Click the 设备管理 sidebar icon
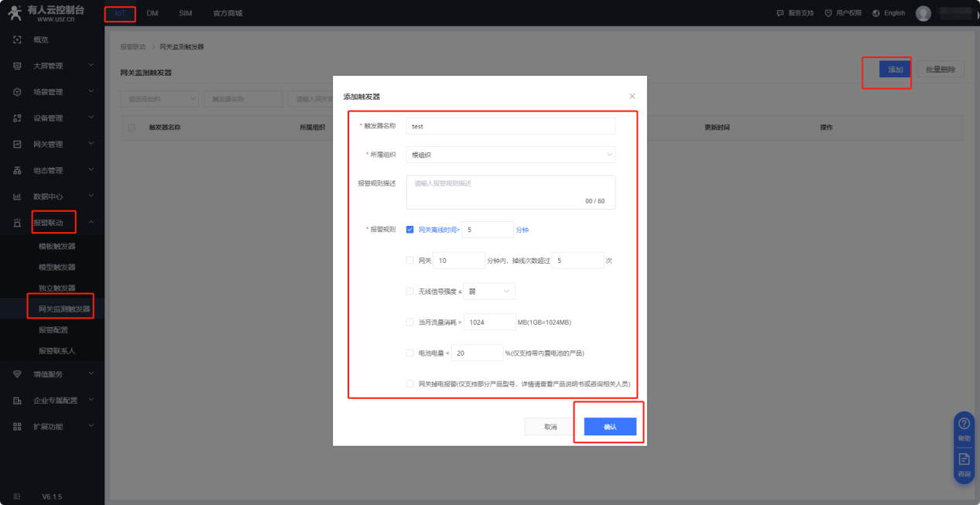The image size is (980, 505). pyautogui.click(x=17, y=118)
